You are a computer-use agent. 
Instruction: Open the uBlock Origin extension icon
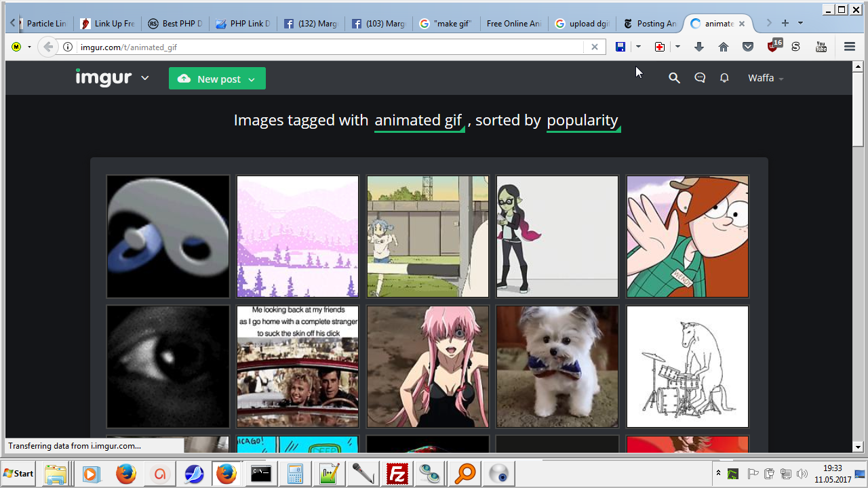click(x=774, y=45)
